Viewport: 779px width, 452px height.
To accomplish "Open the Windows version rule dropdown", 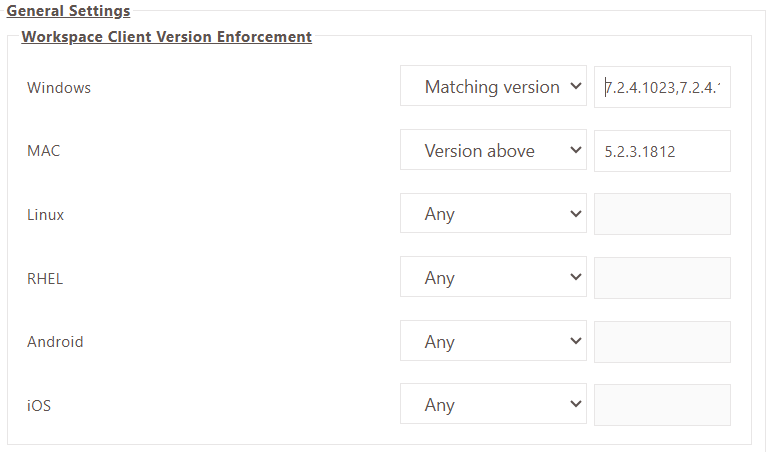I will coord(493,86).
